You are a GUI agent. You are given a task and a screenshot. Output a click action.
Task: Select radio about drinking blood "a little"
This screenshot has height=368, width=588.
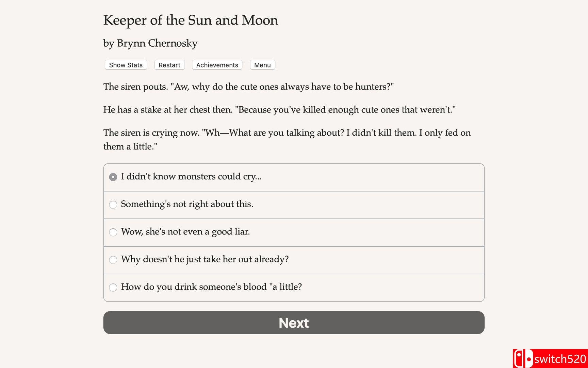[113, 287]
